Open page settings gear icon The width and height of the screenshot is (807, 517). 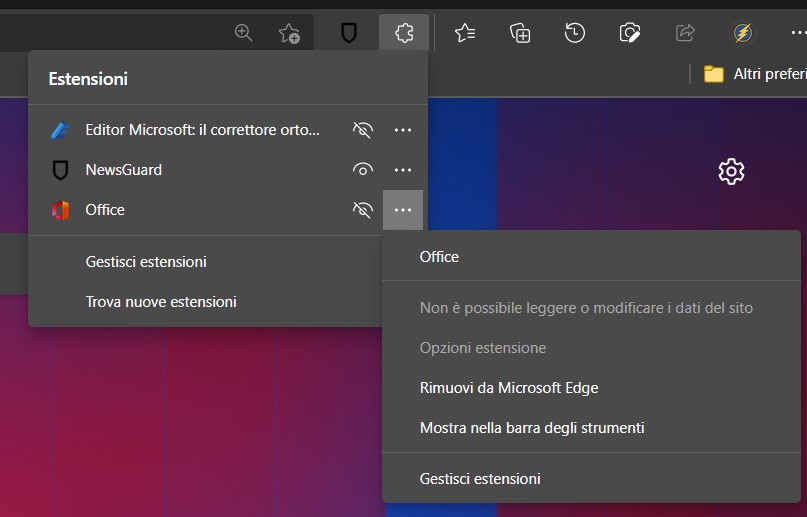731,171
